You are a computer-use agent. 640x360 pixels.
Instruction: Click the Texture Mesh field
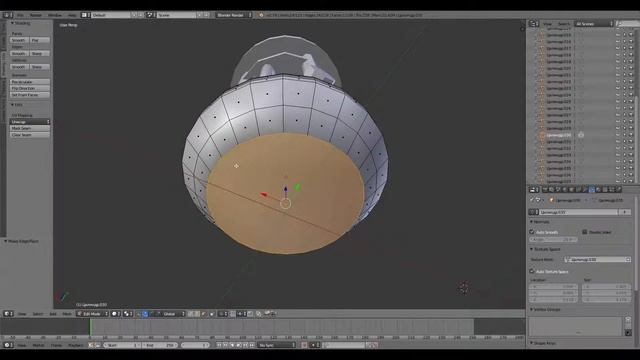(x=598, y=260)
